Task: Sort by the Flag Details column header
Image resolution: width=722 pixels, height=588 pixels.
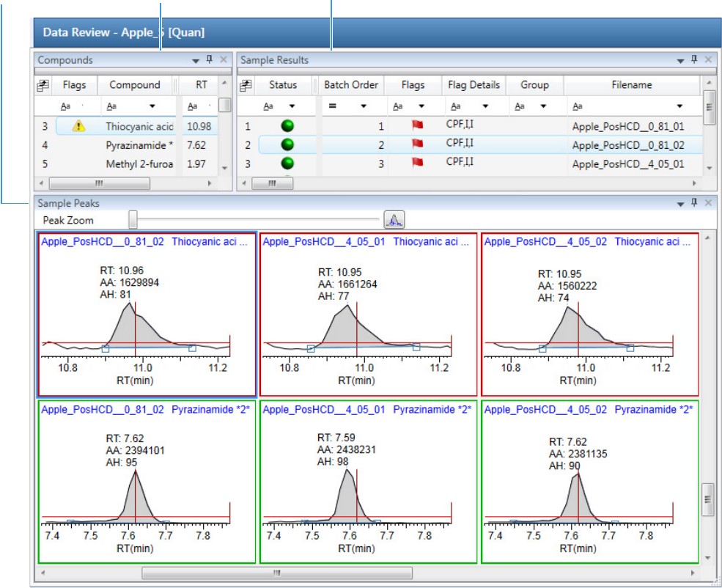Action: [474, 85]
